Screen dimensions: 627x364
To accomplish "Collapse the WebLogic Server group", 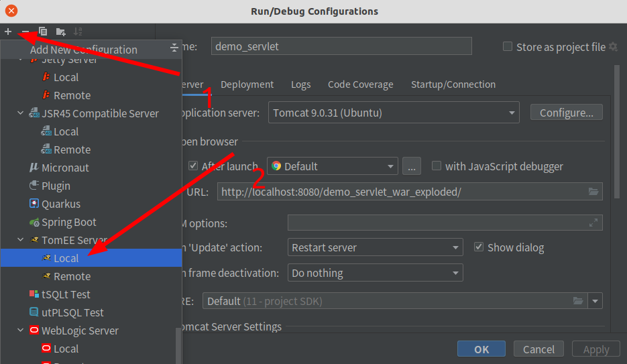I will pos(20,330).
